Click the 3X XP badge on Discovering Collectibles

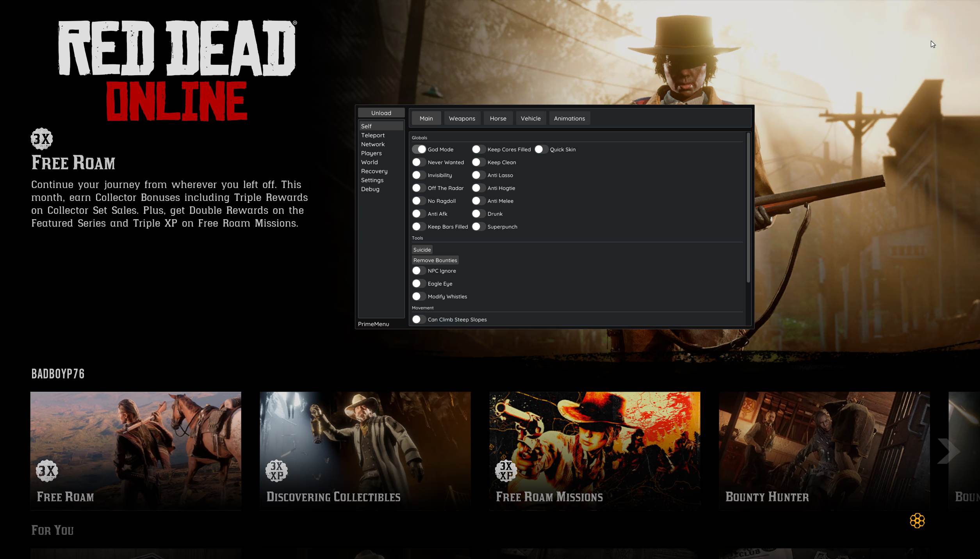click(x=276, y=470)
